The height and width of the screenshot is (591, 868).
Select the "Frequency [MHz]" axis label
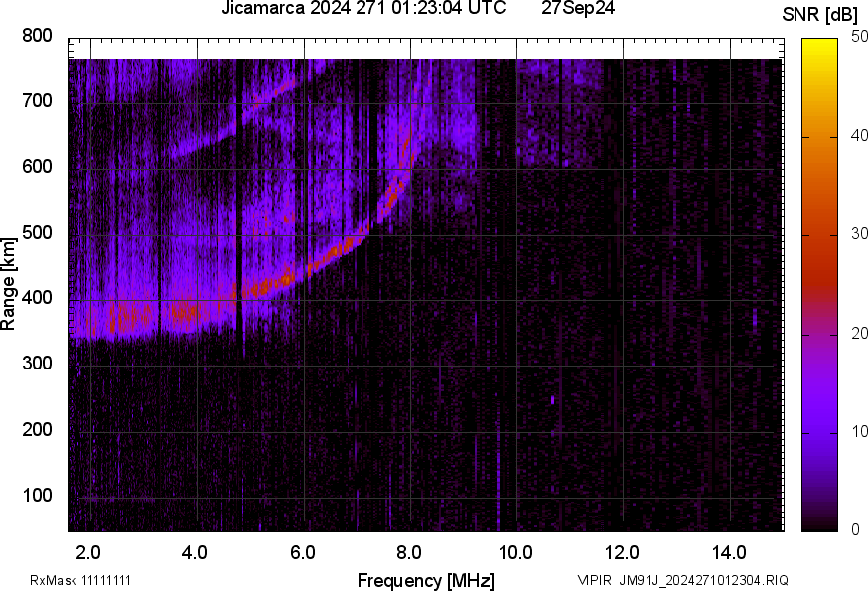[x=425, y=580]
